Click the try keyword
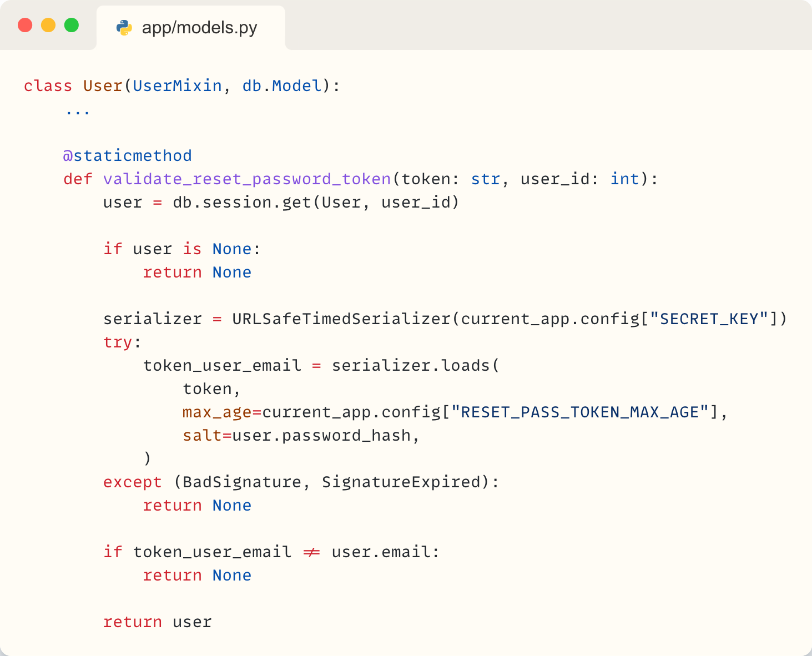812x656 pixels. (118, 342)
